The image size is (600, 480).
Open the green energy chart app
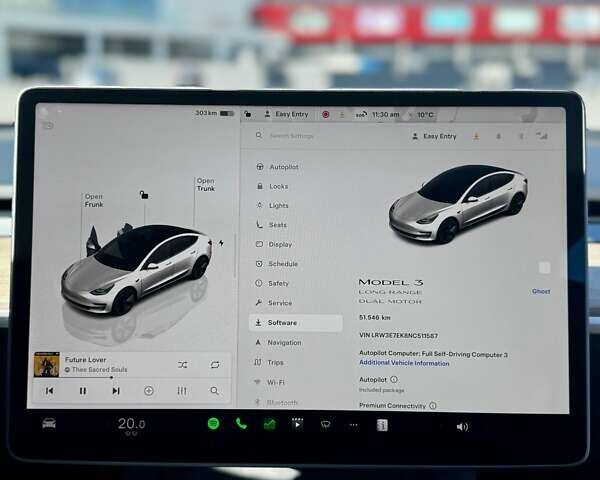269,424
